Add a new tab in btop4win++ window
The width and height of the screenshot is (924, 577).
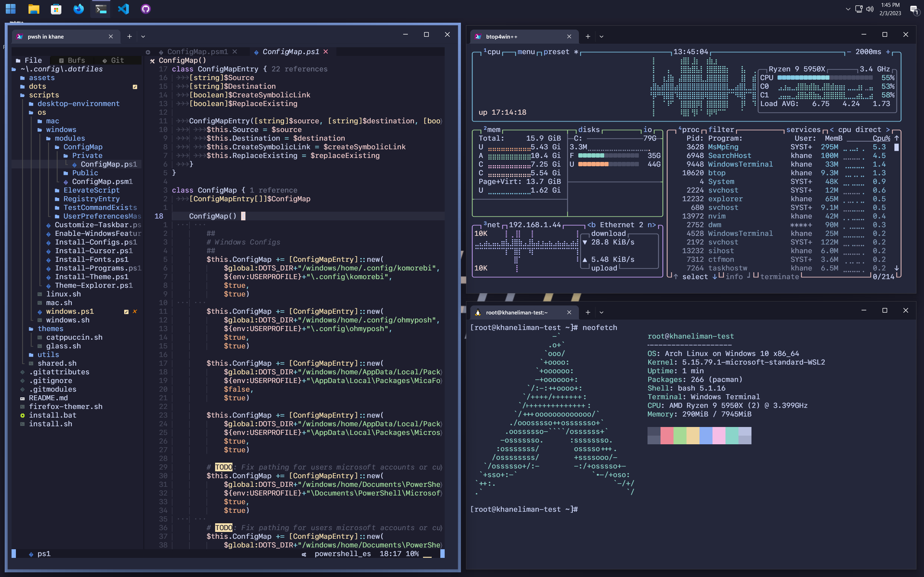pyautogui.click(x=588, y=37)
